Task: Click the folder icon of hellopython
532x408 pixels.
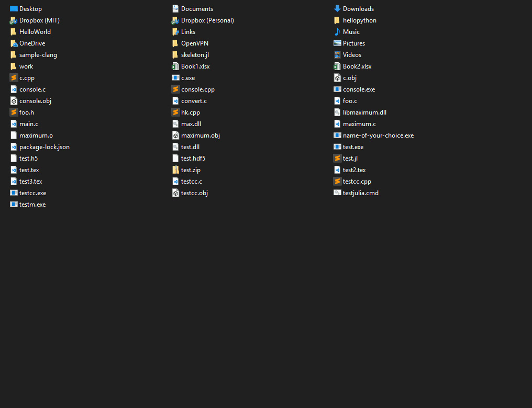Action: click(x=337, y=20)
